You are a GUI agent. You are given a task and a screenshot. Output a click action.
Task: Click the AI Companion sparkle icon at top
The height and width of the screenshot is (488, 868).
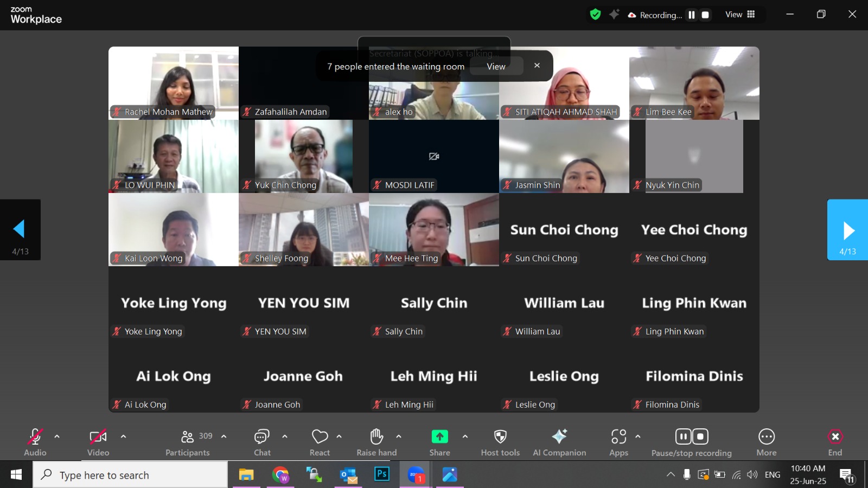(614, 15)
